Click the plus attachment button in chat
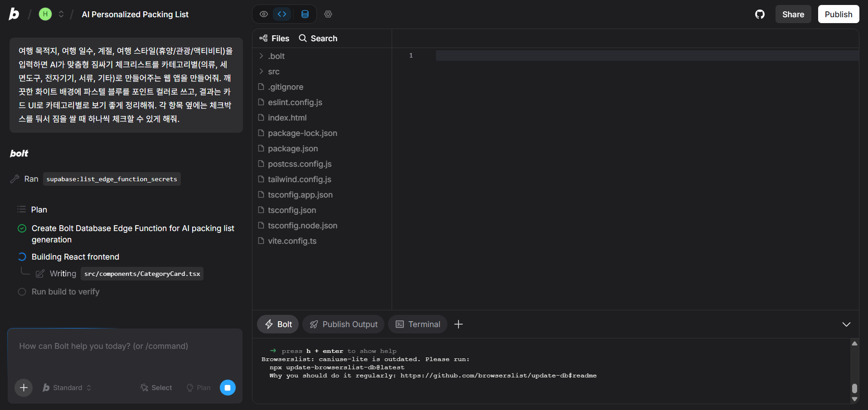This screenshot has height=410, width=868. click(x=24, y=388)
